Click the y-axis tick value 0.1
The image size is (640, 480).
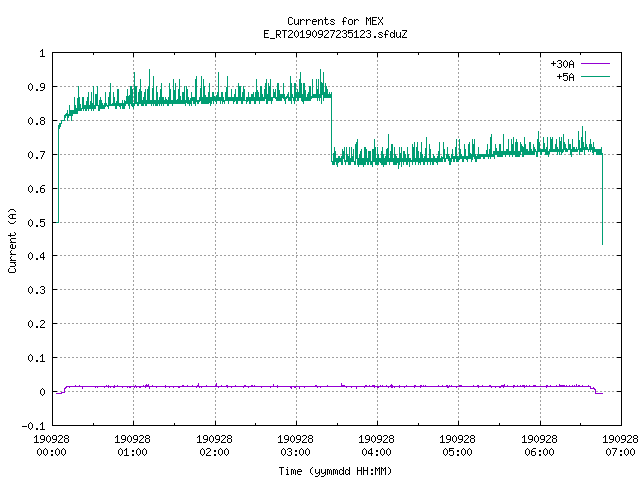(36, 358)
